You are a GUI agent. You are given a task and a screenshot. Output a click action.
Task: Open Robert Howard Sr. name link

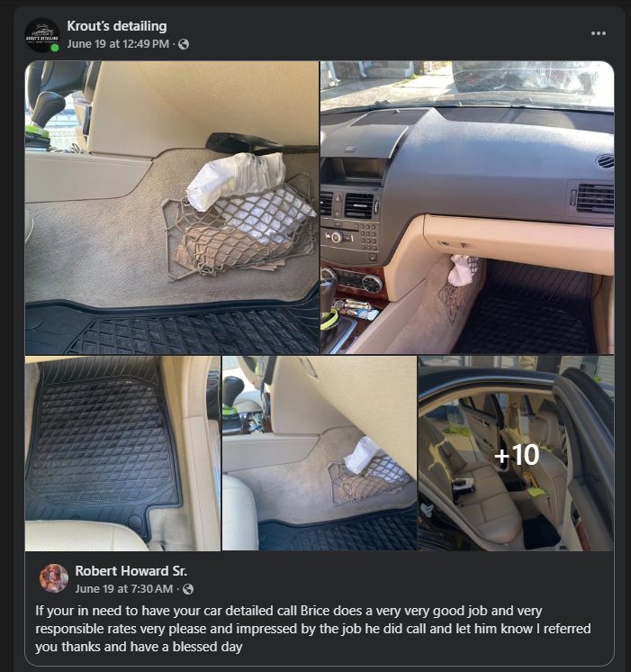131,571
